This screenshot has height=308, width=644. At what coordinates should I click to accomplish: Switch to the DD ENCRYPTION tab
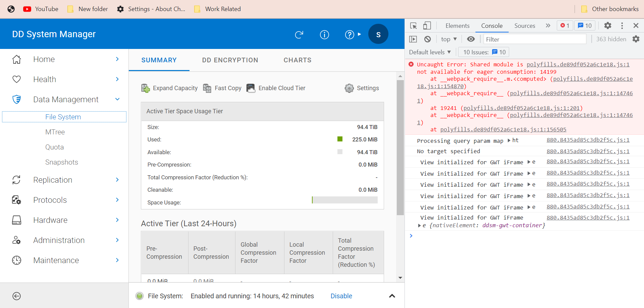click(x=230, y=60)
